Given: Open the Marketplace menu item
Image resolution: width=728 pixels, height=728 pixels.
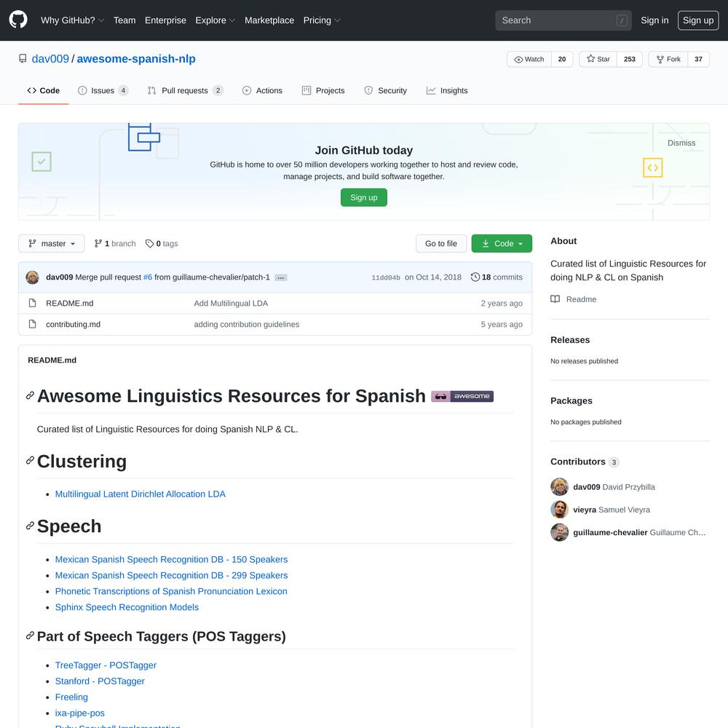Looking at the screenshot, I should (269, 20).
